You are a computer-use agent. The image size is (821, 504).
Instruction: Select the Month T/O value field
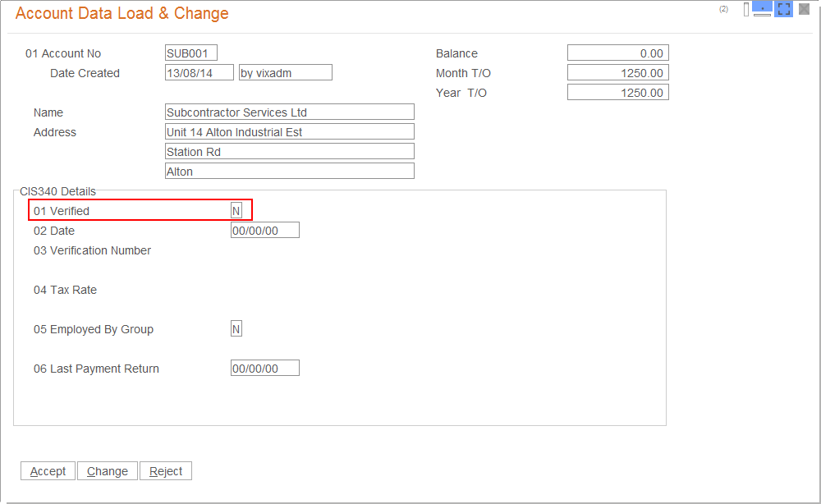617,73
